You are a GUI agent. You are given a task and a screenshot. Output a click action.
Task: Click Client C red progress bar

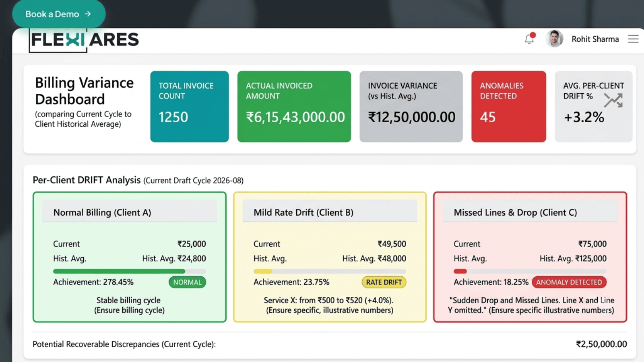(x=530, y=271)
